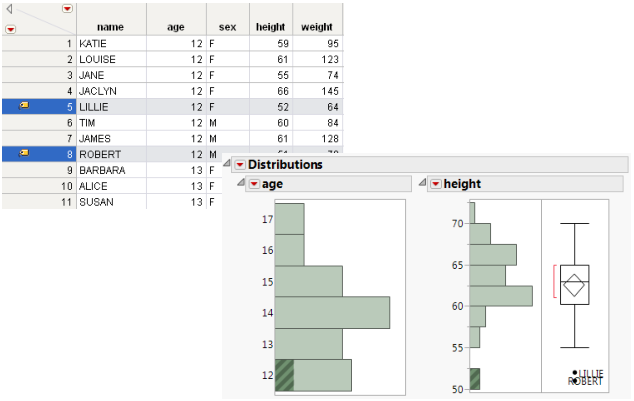The height and width of the screenshot is (401, 634).
Task: Collapse the height report disclosure triangle
Action: 423,184
